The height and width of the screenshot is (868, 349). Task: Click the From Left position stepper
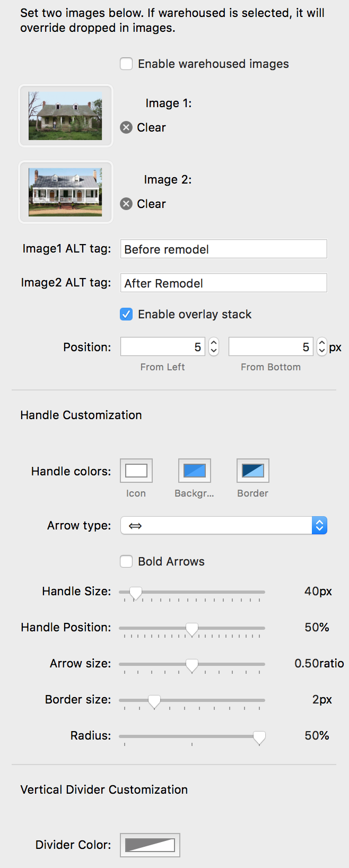pos(214,347)
